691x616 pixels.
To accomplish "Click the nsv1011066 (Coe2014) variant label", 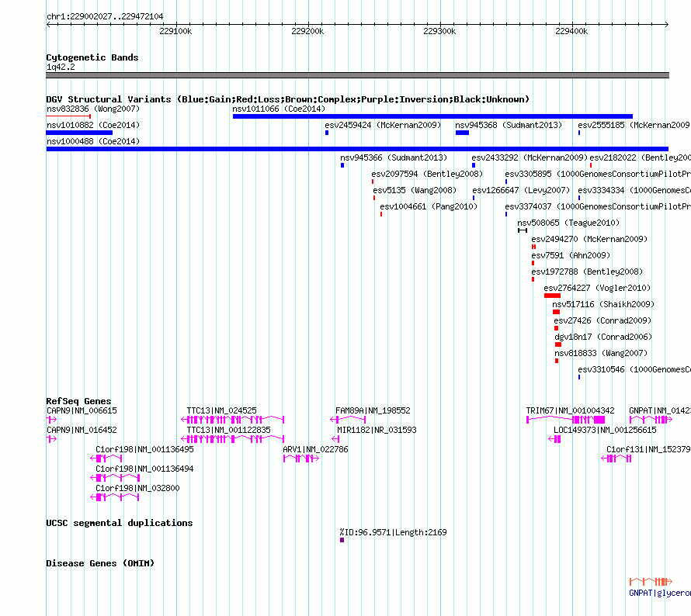I will pos(279,109).
